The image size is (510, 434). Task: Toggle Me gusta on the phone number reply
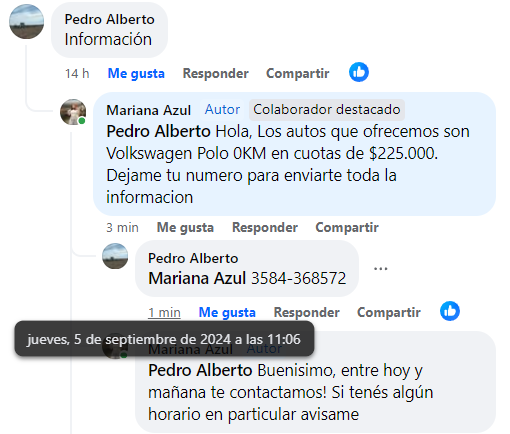(227, 312)
